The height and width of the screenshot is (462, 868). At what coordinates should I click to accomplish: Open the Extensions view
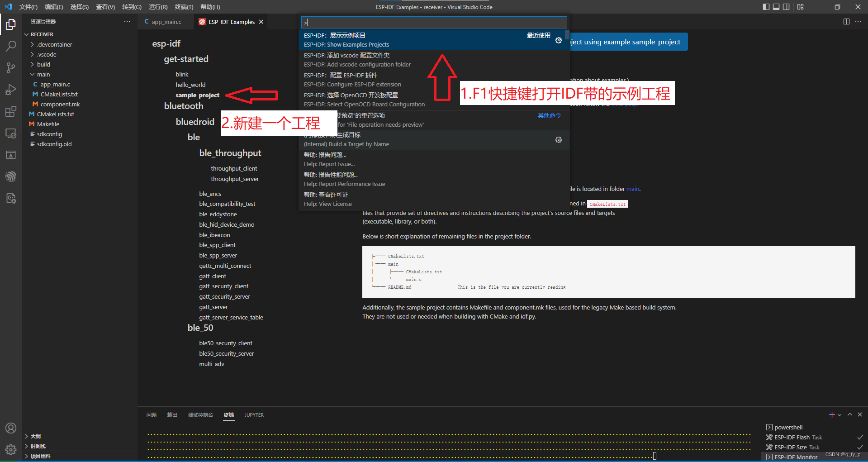pos(11,111)
